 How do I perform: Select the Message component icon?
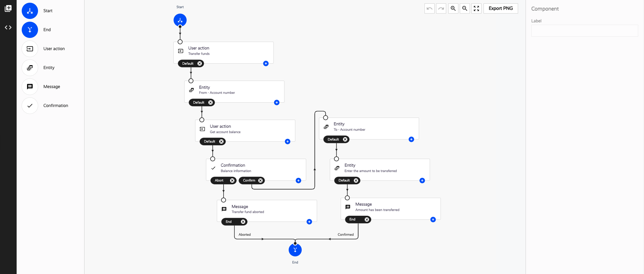tap(30, 86)
